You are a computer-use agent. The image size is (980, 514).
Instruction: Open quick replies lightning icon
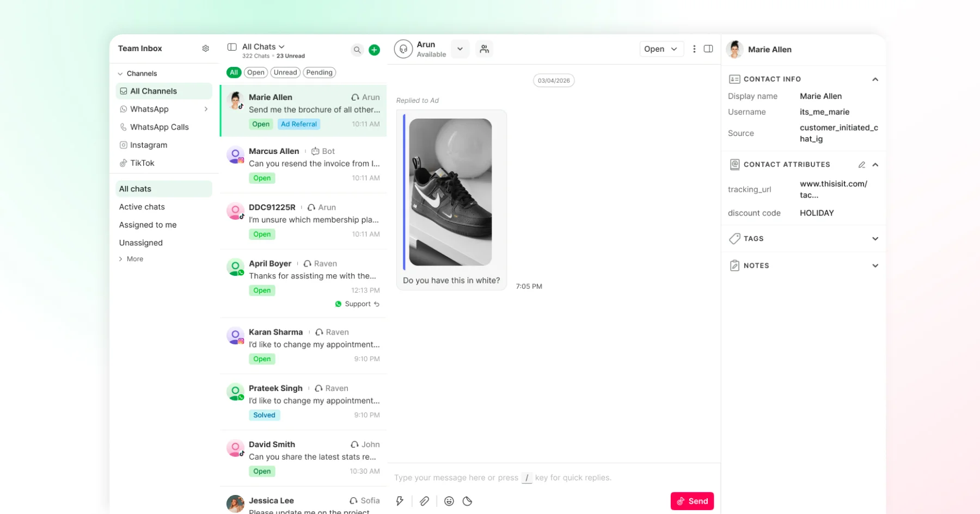coord(400,501)
